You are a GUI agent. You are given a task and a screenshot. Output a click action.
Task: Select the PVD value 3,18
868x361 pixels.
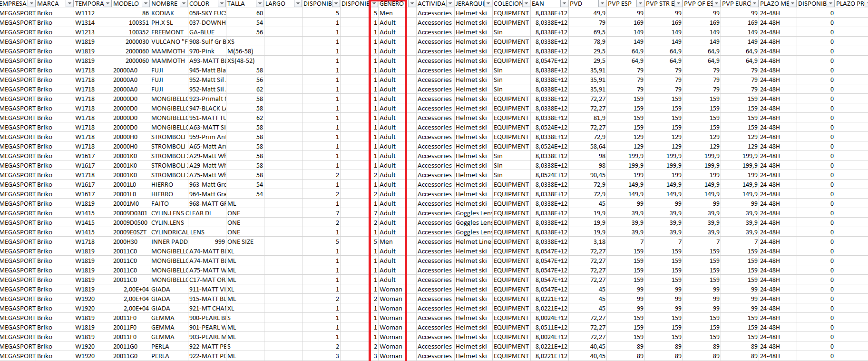[587, 242]
